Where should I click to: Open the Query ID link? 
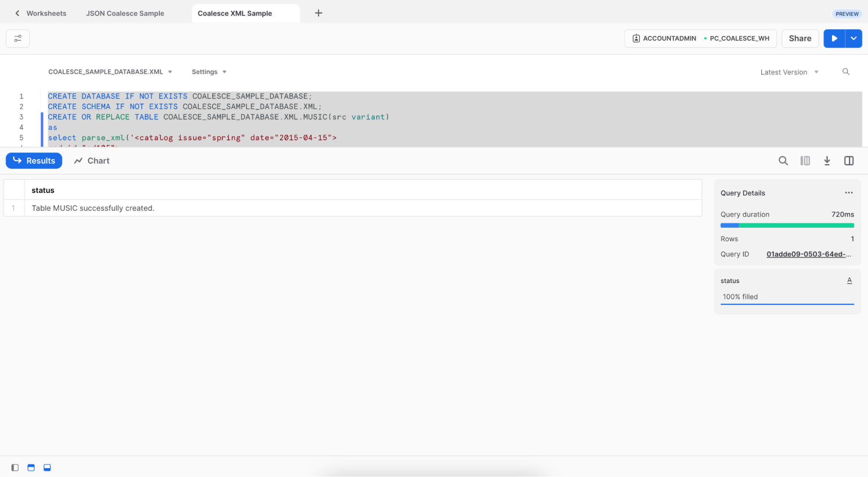[x=808, y=254]
